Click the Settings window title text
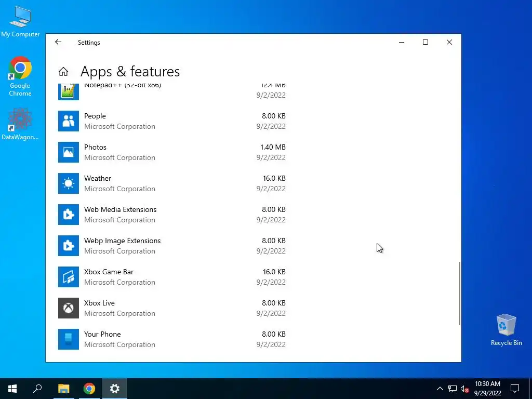 click(89, 43)
